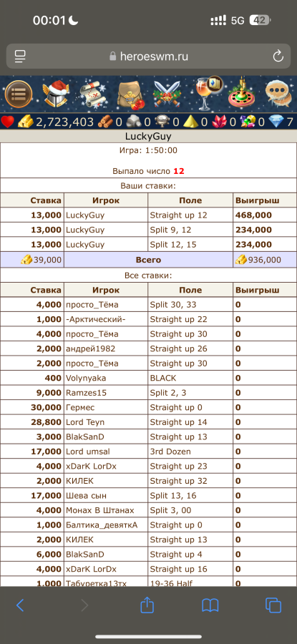Reload the page in Safari
The width and height of the screenshot is (297, 644).
tap(278, 57)
